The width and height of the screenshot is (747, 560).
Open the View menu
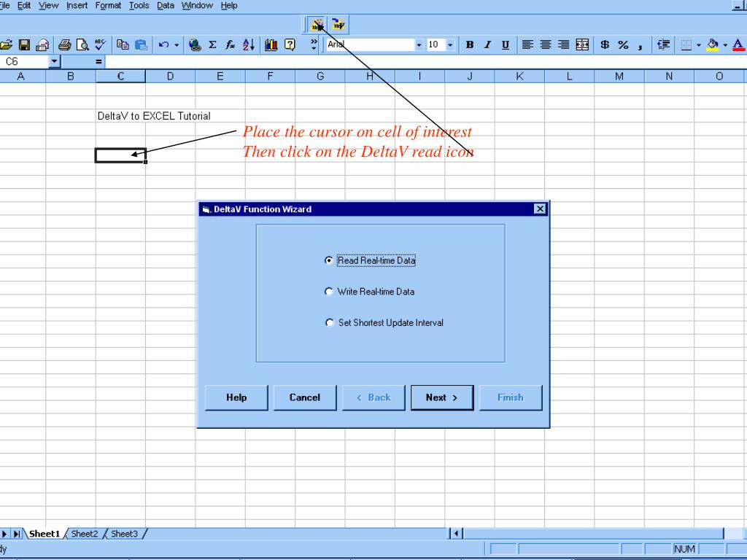pyautogui.click(x=49, y=6)
